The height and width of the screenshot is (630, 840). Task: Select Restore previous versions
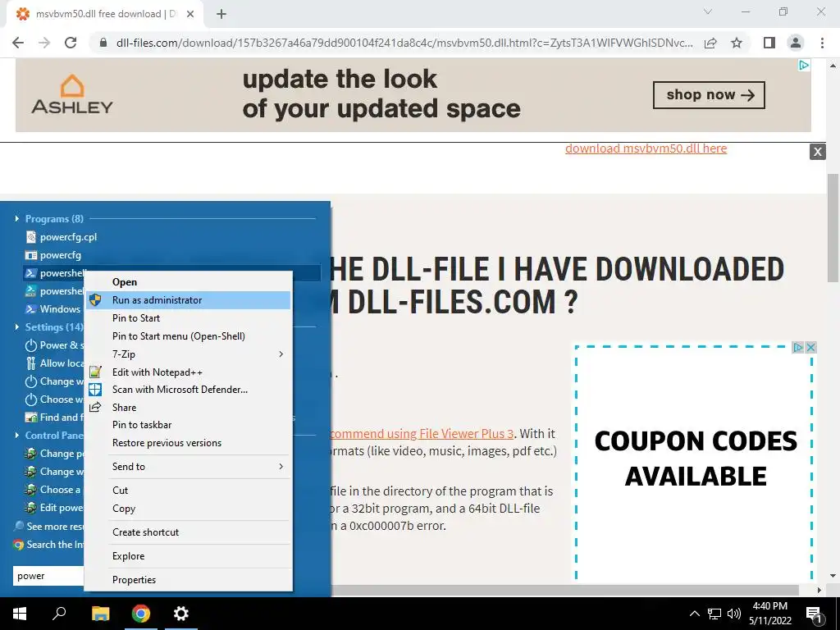click(x=188, y=443)
